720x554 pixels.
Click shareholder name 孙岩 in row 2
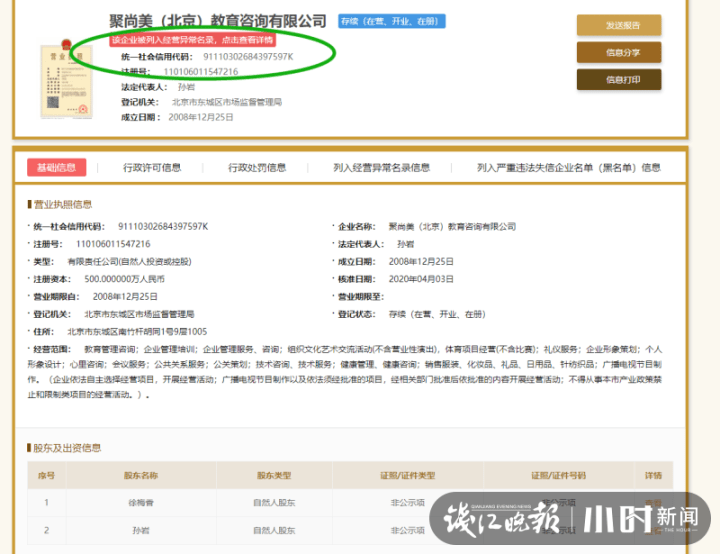tap(141, 530)
